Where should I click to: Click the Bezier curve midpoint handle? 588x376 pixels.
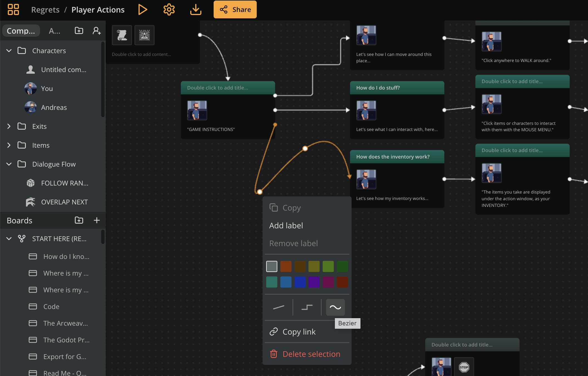pyautogui.click(x=305, y=149)
